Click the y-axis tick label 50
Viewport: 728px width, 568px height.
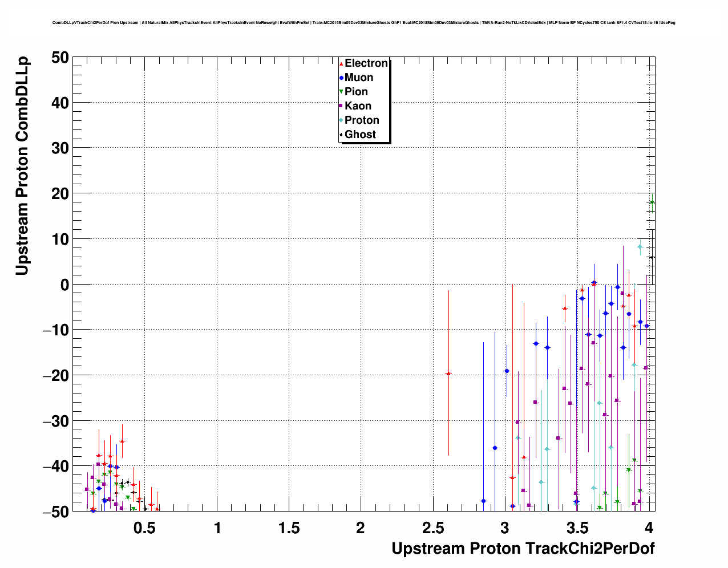(60, 58)
